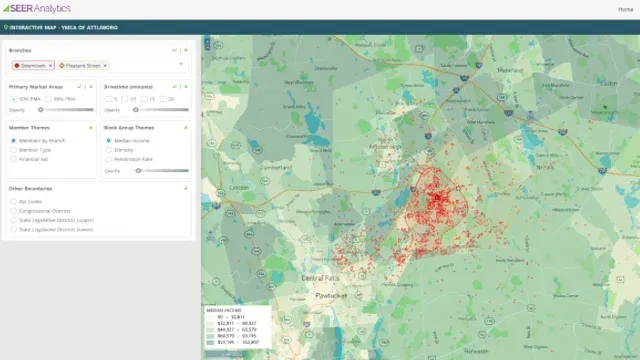
Task: Click the Norton label on the map
Action: [x=545, y=167]
